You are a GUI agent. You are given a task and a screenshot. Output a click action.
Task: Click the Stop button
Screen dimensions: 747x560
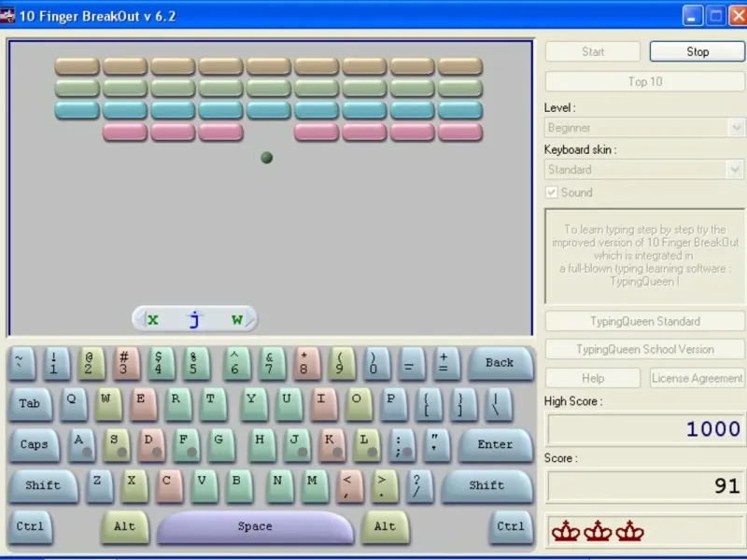pyautogui.click(x=697, y=51)
